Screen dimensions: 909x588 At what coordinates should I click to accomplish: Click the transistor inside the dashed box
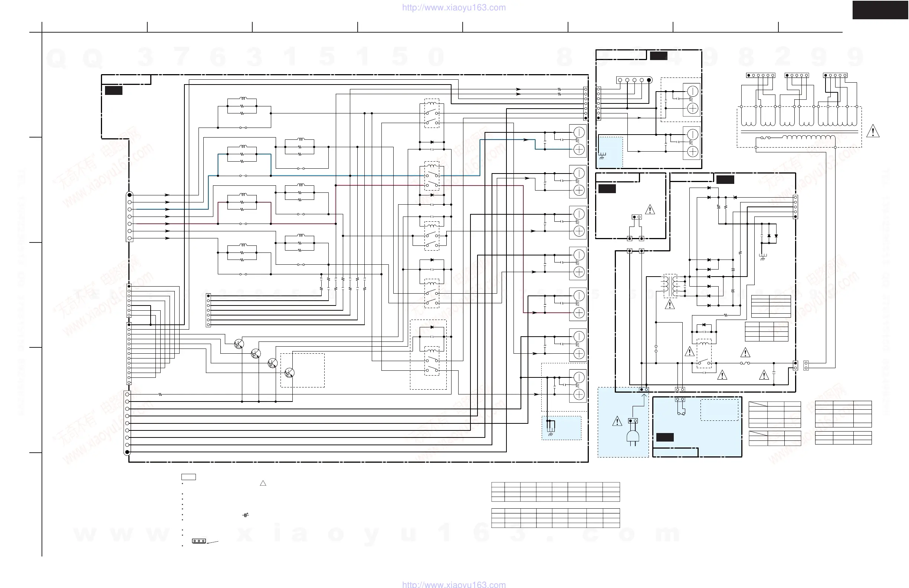(x=289, y=373)
